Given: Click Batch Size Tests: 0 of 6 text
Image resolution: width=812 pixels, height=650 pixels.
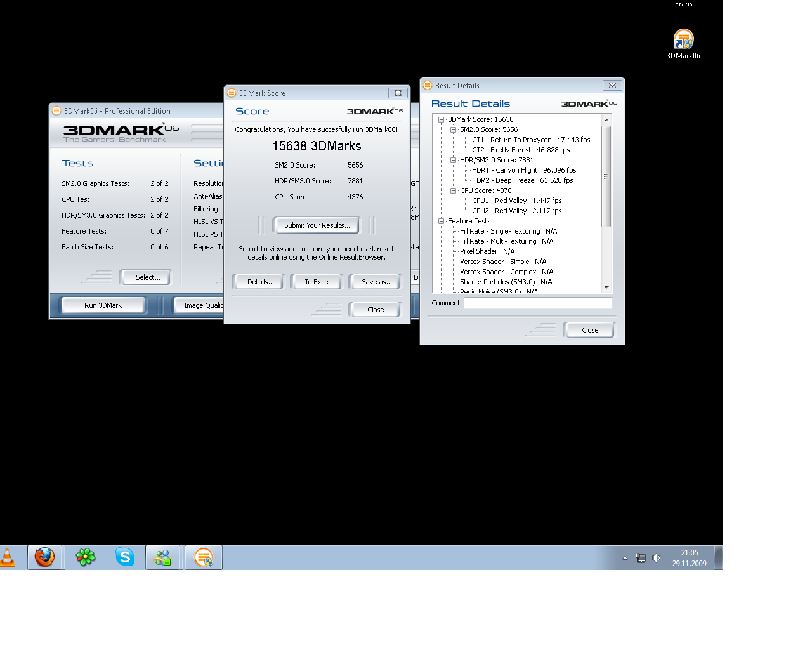Looking at the screenshot, I should (x=115, y=247).
